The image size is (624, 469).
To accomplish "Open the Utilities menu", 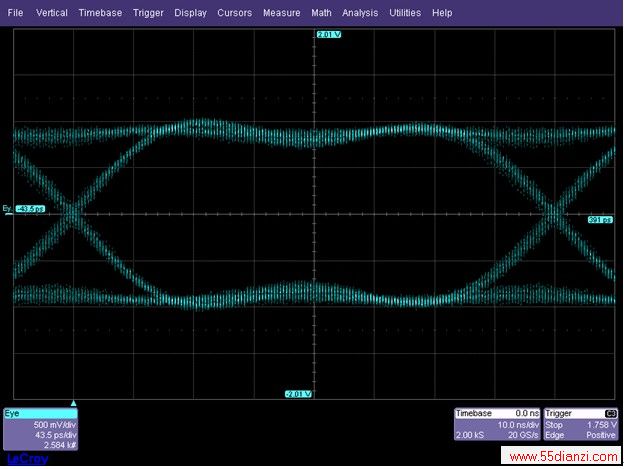I will click(x=405, y=13).
